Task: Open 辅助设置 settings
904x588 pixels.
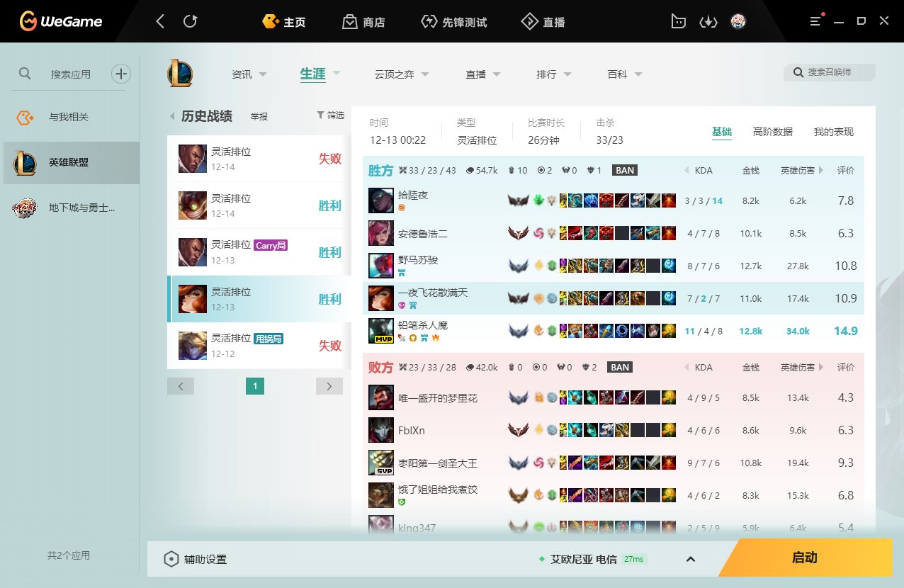Action: (196, 559)
